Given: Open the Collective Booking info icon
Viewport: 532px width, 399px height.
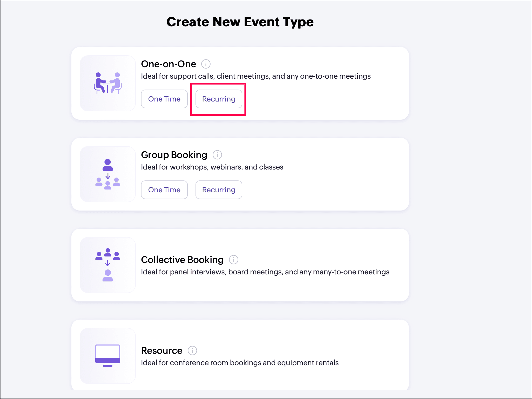Looking at the screenshot, I should 233,260.
